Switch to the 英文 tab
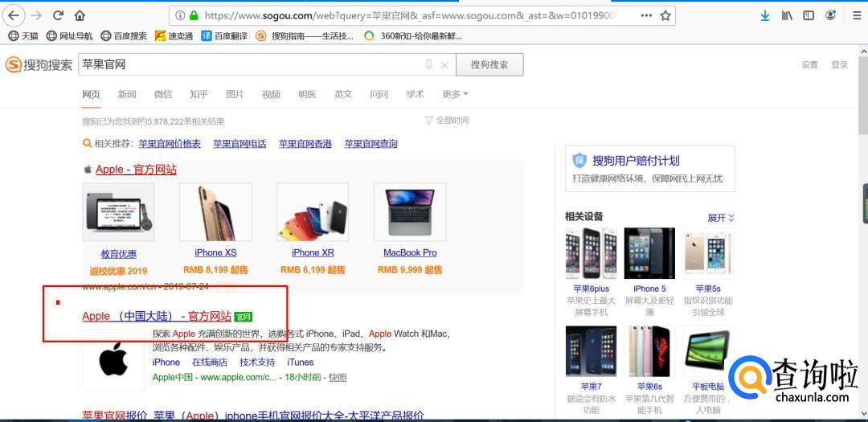 tap(342, 94)
